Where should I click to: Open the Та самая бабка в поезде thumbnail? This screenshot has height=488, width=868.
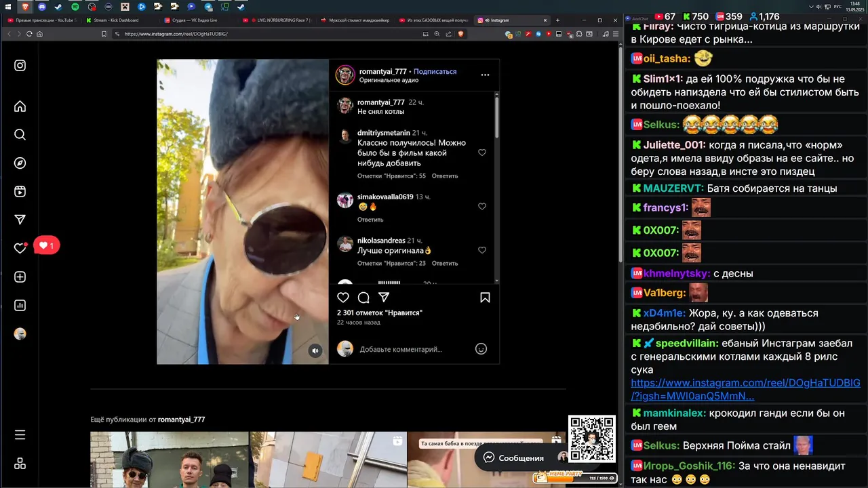point(486,460)
